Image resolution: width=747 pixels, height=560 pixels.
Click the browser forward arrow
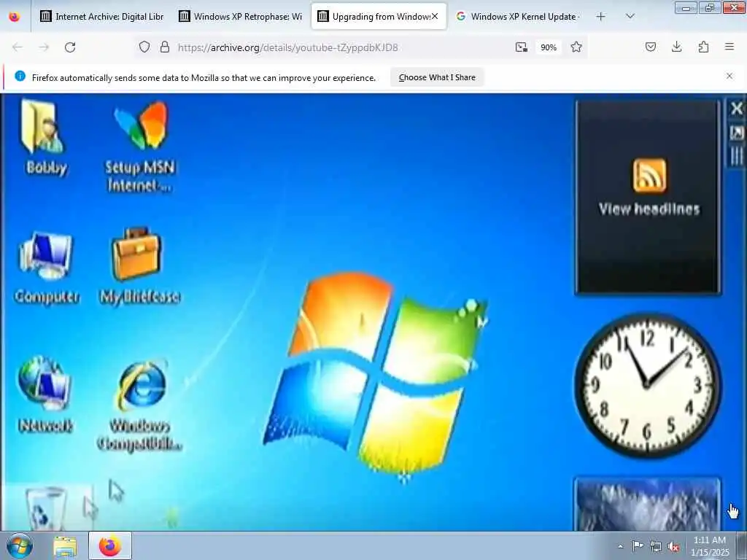pos(44,47)
